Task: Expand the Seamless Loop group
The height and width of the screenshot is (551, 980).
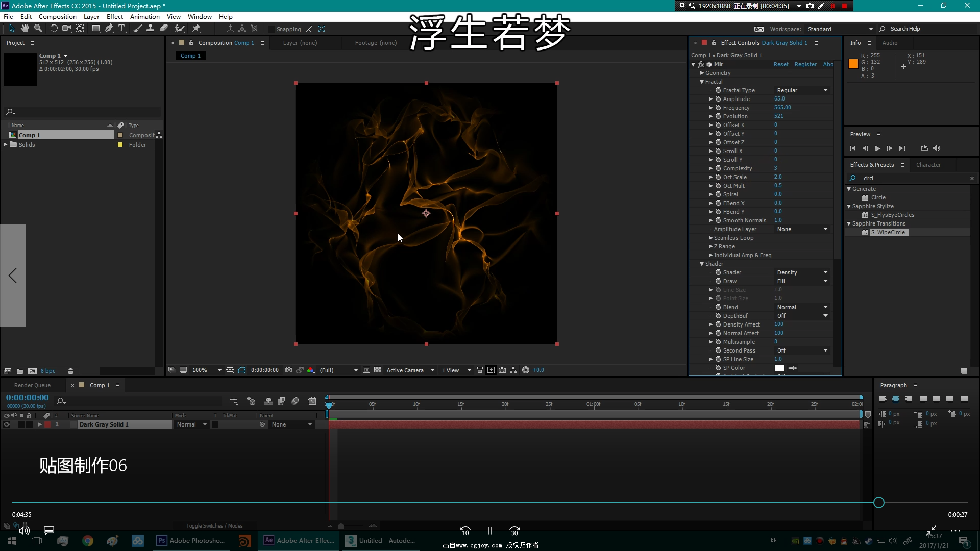Action: [710, 238]
